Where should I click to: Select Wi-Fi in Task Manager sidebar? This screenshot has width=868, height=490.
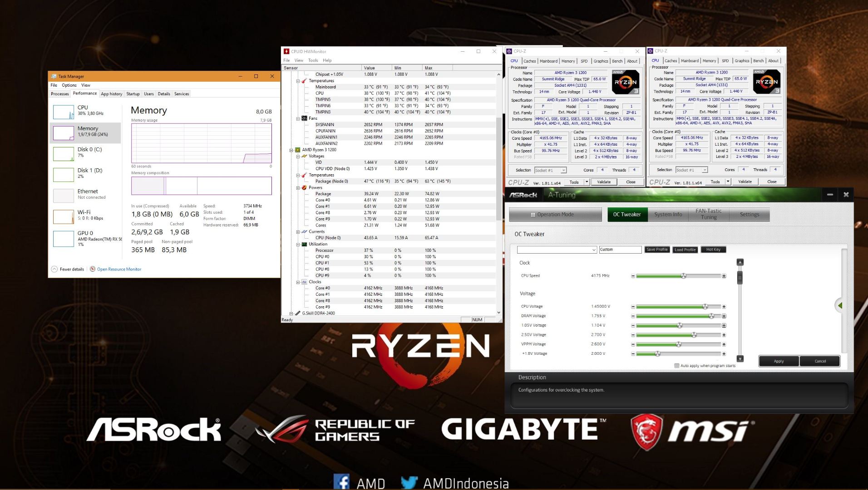tap(85, 216)
